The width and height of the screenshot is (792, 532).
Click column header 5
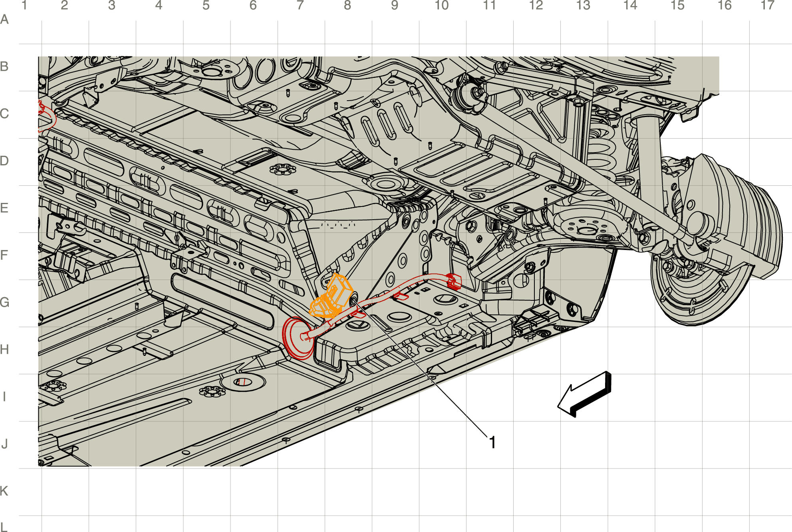coord(206,6)
